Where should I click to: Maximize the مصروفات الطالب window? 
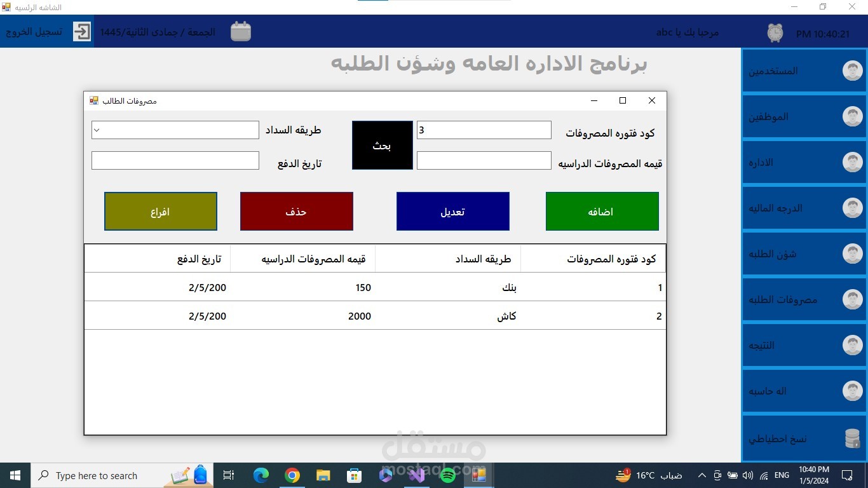pyautogui.click(x=623, y=100)
